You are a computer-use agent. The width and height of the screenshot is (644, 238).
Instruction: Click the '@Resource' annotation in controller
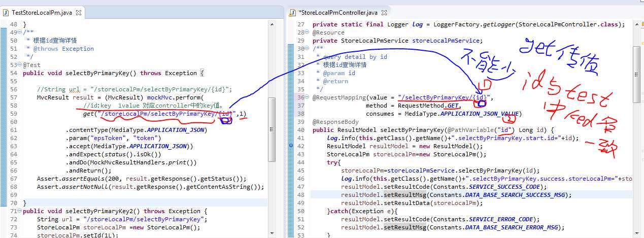click(328, 32)
